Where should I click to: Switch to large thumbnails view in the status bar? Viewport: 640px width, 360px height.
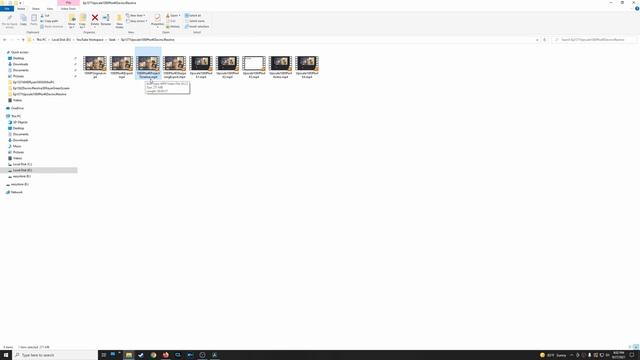tap(636, 347)
